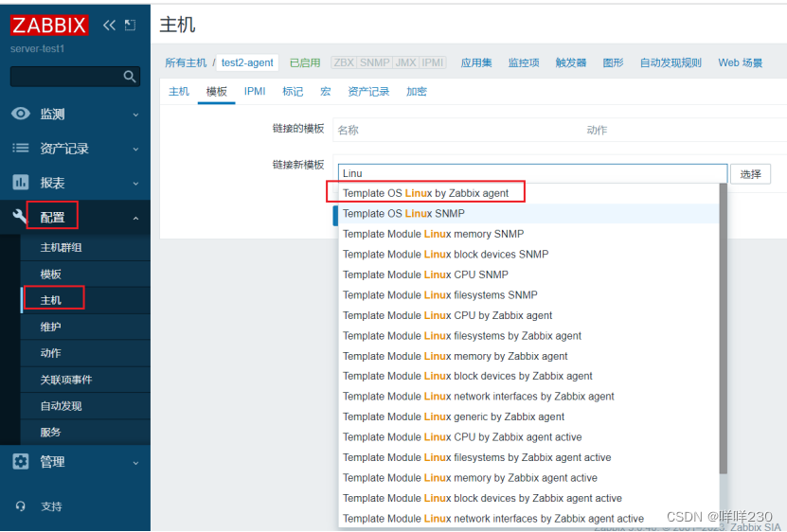Click test2-agent breadcrumb

click(247, 62)
